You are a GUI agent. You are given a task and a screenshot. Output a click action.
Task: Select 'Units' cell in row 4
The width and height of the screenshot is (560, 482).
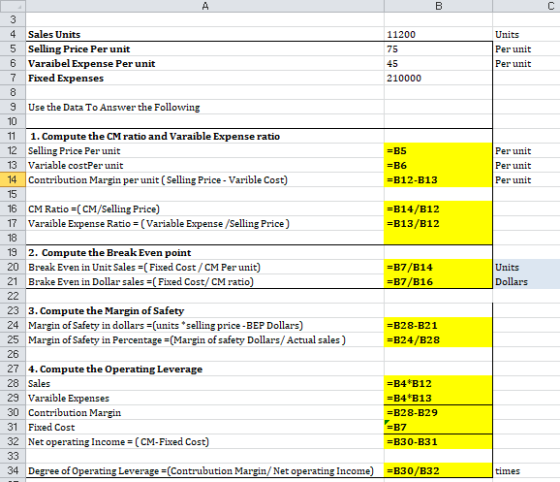pyautogui.click(x=526, y=34)
